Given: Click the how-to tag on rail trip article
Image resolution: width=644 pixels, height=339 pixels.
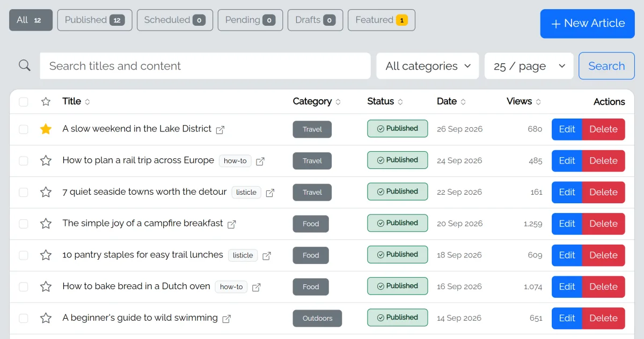Looking at the screenshot, I should pyautogui.click(x=235, y=161).
